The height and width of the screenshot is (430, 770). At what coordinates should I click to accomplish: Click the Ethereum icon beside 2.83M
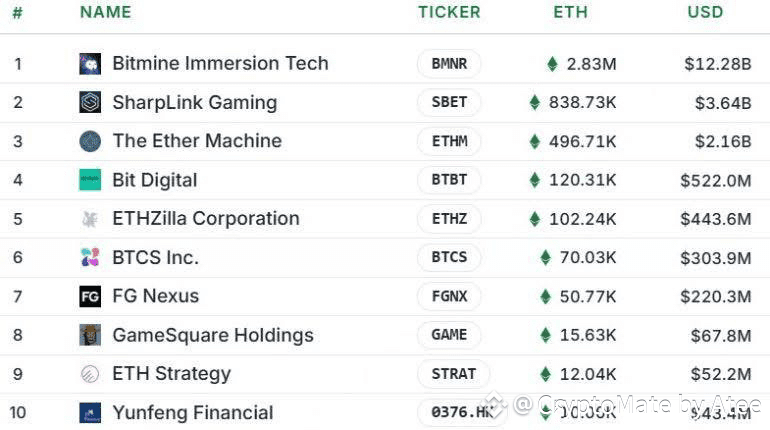coord(552,64)
